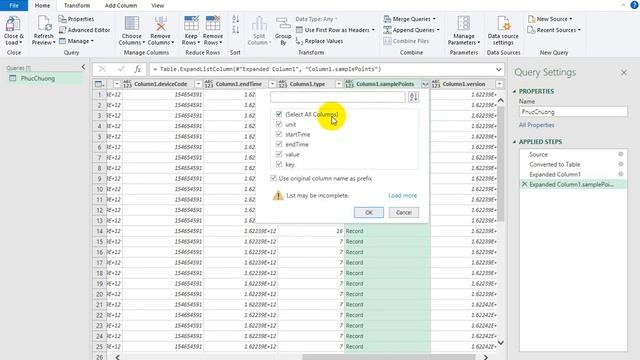640x360 pixels.
Task: Click Append Queries
Action: pos(411,30)
